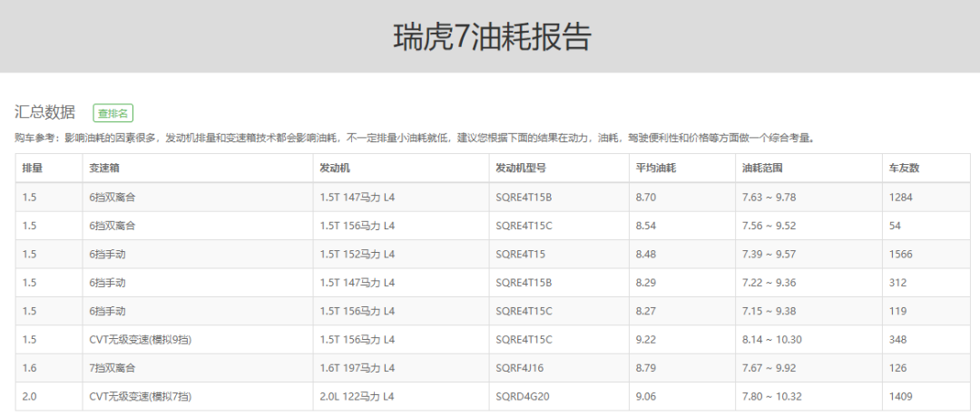Click the 油耗范围 column header

(762, 168)
